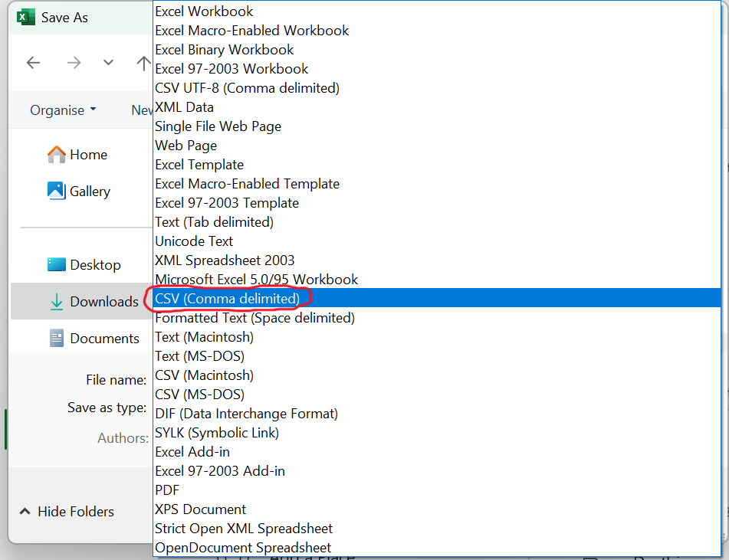Select CSV UTF-8 (Comma delimited) option
This screenshot has width=729, height=560.
[247, 88]
